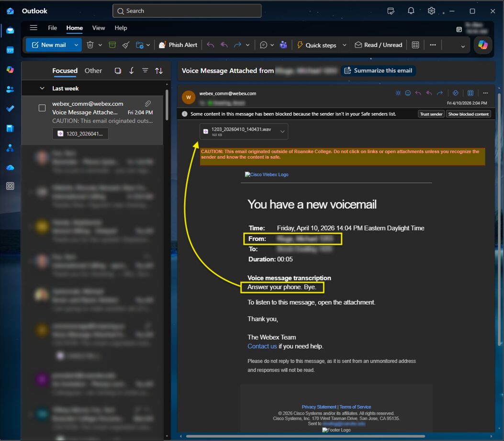504x441 pixels.
Task: Open My Day icon in title bar
Action: click(391, 11)
